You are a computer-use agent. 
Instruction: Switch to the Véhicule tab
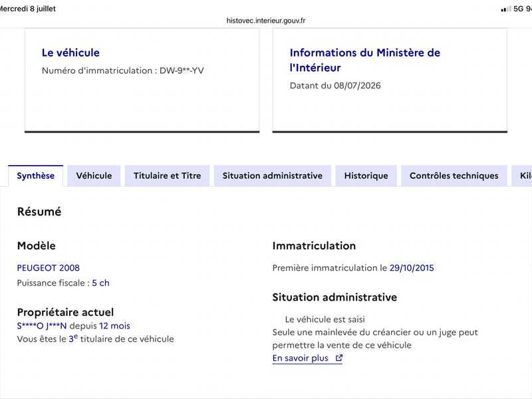coord(94,176)
